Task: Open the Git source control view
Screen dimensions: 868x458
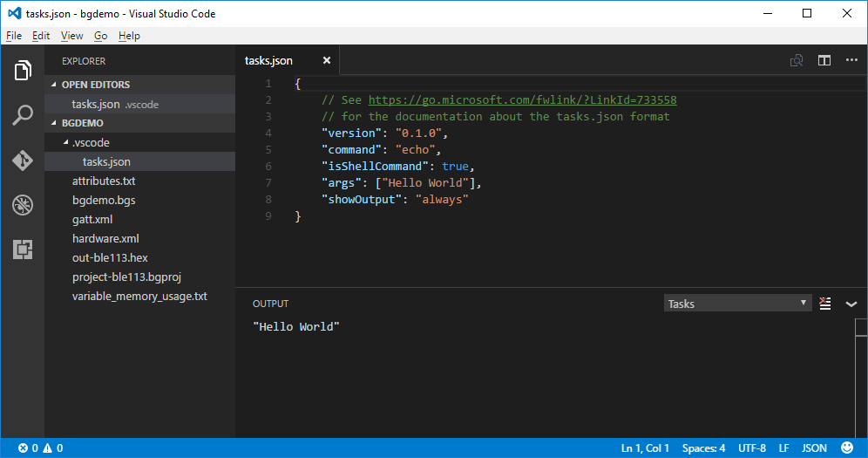Action: [x=23, y=161]
